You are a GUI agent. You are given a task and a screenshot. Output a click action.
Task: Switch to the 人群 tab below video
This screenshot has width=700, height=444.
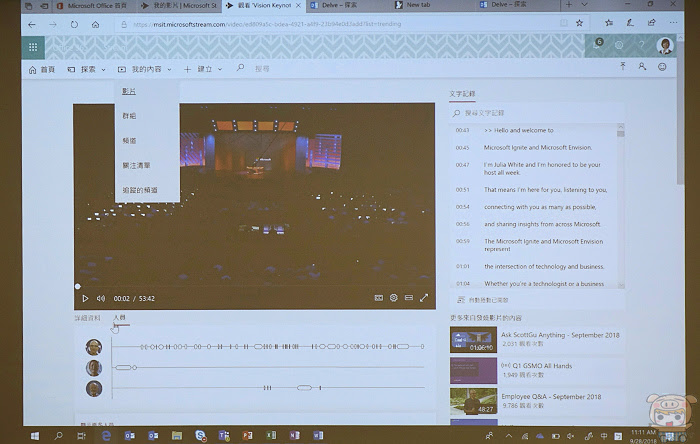119,317
